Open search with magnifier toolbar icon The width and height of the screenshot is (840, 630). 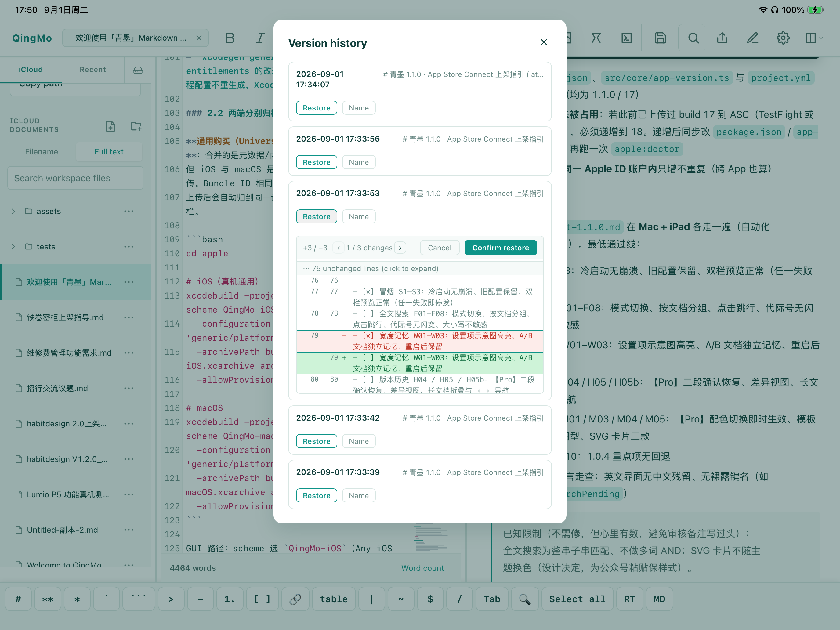(x=693, y=38)
